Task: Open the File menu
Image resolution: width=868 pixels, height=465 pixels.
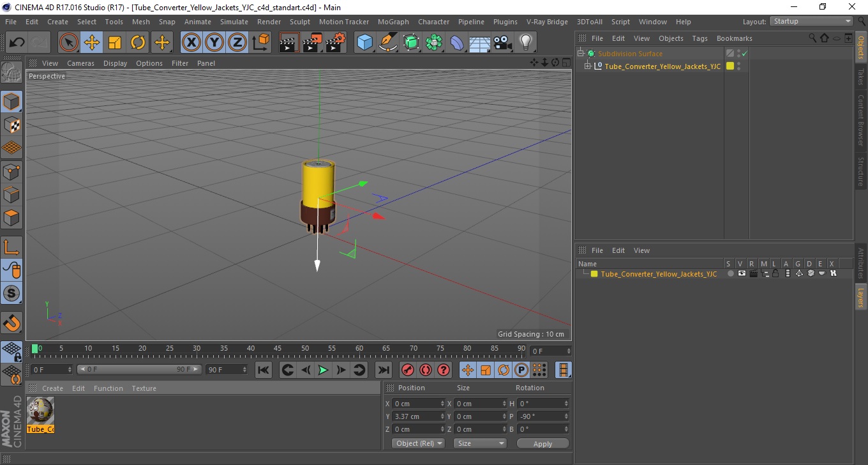Action: click(10, 22)
